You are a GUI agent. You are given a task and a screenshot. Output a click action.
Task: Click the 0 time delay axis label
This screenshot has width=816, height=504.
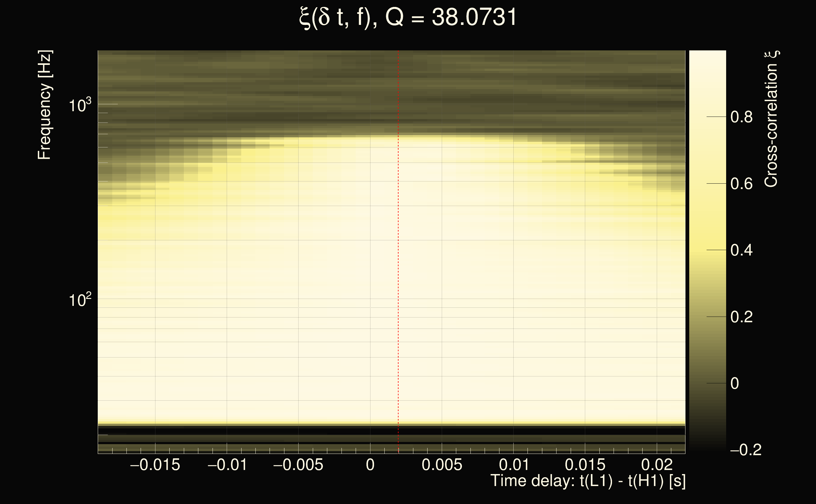(370, 465)
